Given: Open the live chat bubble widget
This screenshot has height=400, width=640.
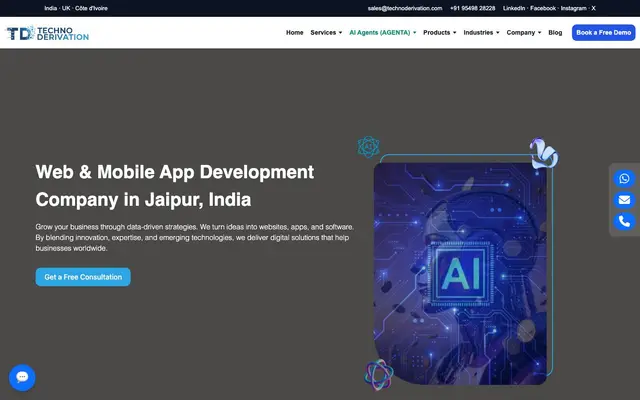Looking at the screenshot, I should coord(22,377).
